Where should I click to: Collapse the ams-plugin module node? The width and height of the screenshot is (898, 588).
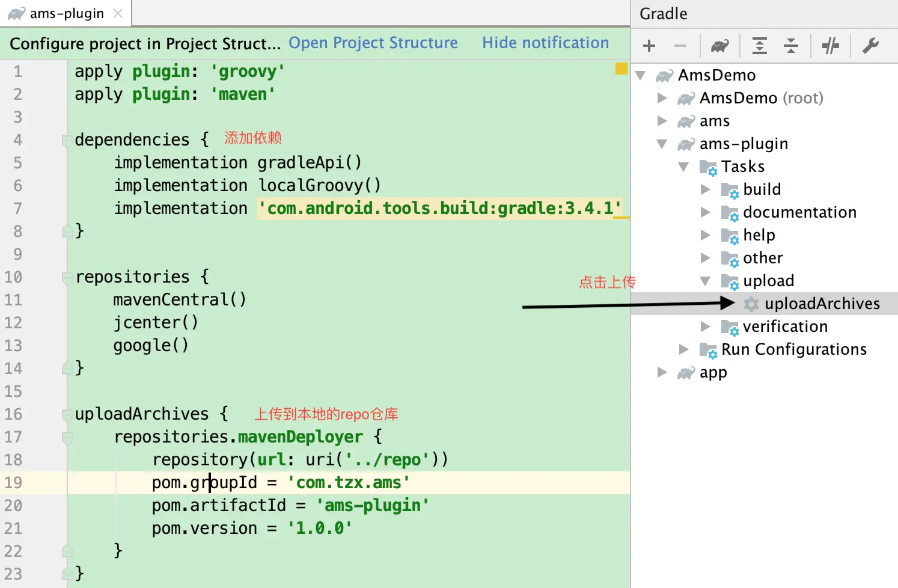point(662,144)
